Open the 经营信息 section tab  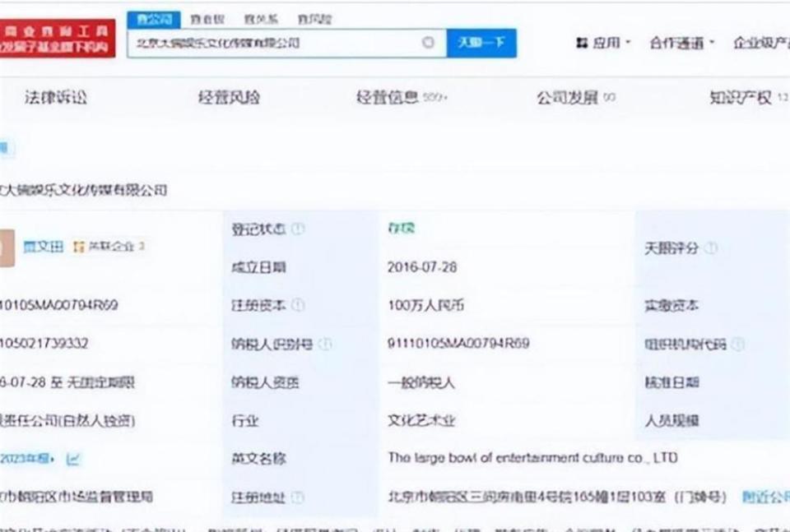click(401, 97)
